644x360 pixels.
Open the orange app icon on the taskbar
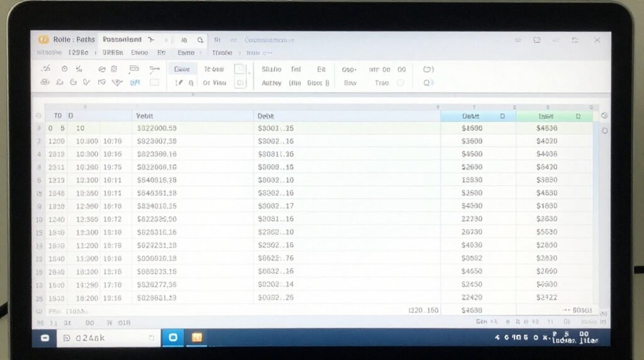[x=197, y=337]
